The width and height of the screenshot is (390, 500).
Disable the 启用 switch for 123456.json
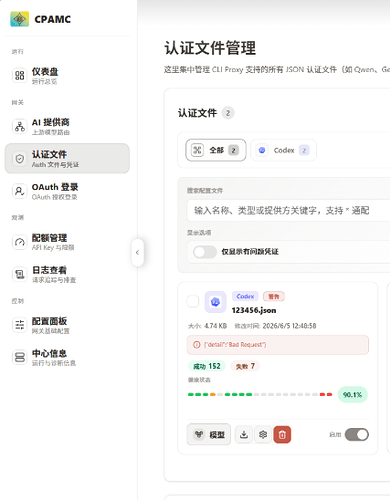point(357,435)
